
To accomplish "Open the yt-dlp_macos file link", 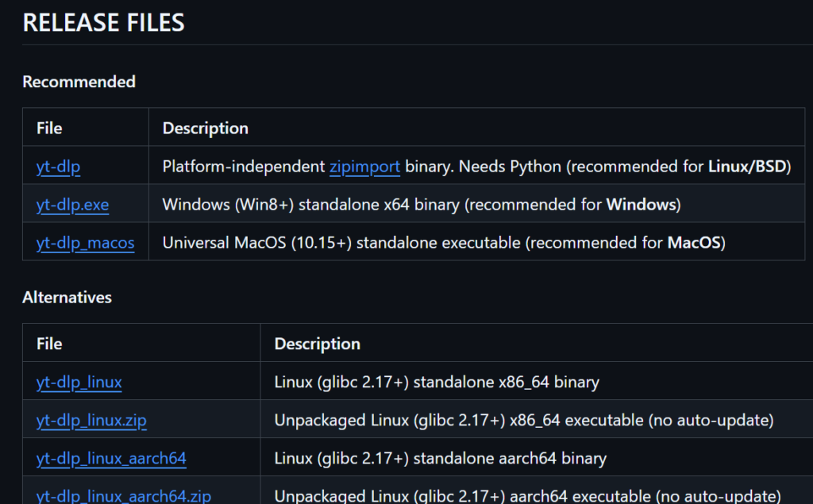I will [86, 243].
